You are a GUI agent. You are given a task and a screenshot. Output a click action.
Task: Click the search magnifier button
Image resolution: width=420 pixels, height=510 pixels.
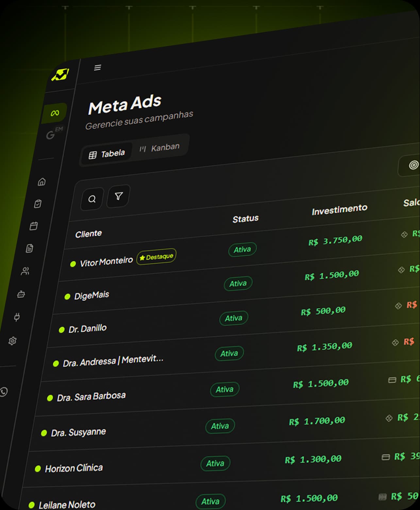pyautogui.click(x=92, y=199)
